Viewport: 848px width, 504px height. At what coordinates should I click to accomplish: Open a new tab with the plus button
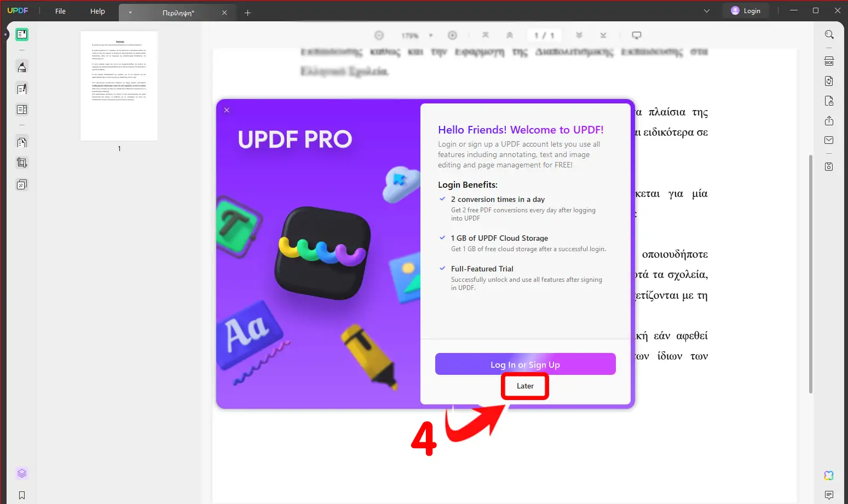click(x=247, y=13)
